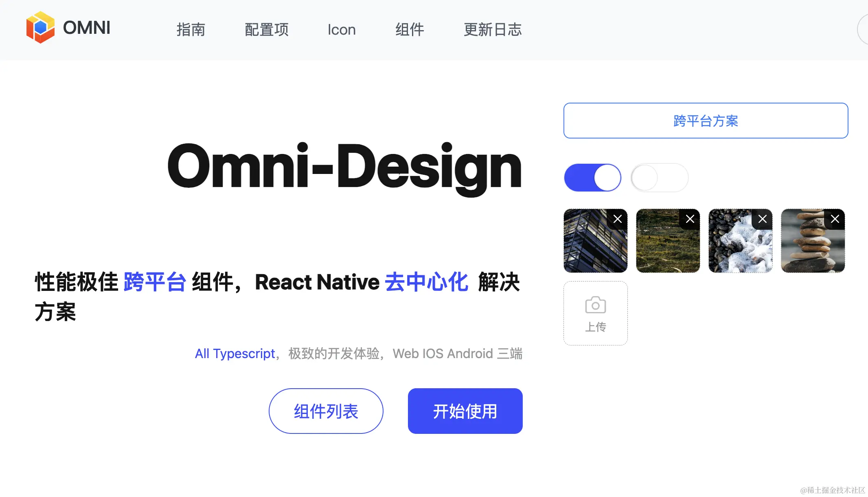Click the 开始使用 button
Image resolution: width=868 pixels, height=497 pixels.
(465, 411)
